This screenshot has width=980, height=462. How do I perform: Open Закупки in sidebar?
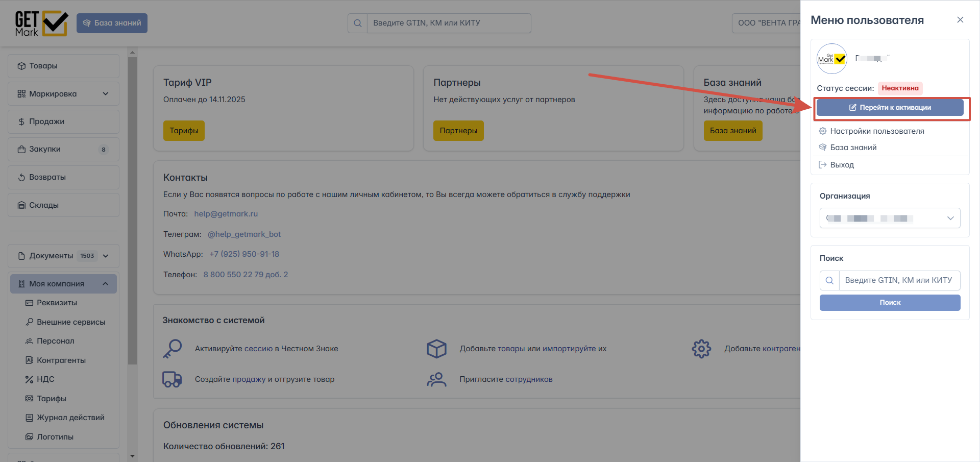(63, 149)
